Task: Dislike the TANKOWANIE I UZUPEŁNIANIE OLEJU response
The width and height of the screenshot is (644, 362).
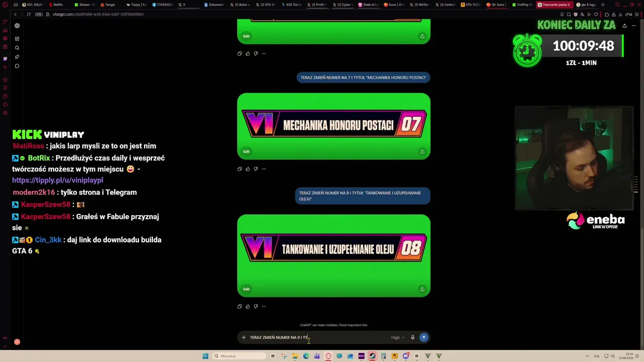Action: click(256, 306)
